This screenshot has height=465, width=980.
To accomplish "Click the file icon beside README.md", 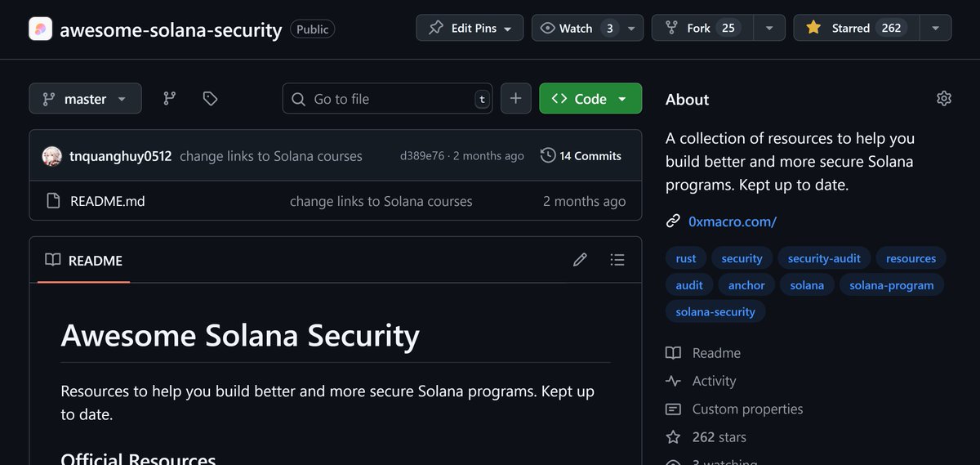I will [x=53, y=200].
